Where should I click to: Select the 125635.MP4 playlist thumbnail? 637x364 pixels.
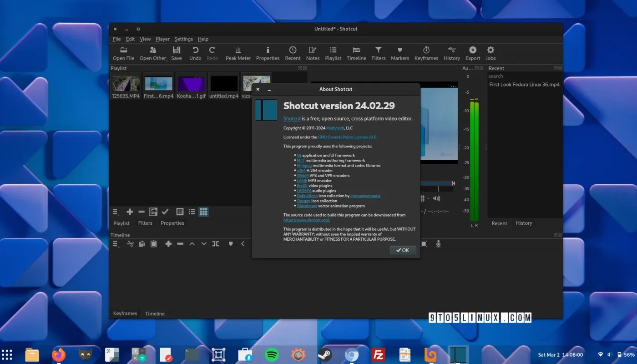(x=126, y=84)
